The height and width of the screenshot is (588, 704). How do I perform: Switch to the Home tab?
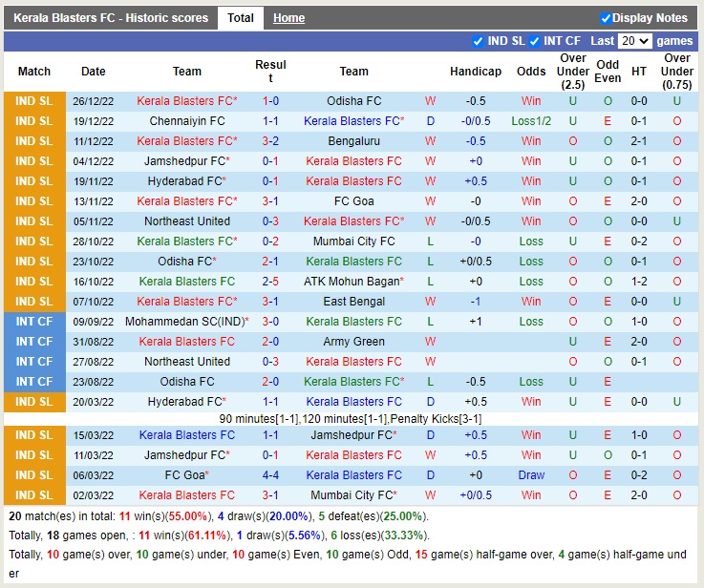pos(288,18)
